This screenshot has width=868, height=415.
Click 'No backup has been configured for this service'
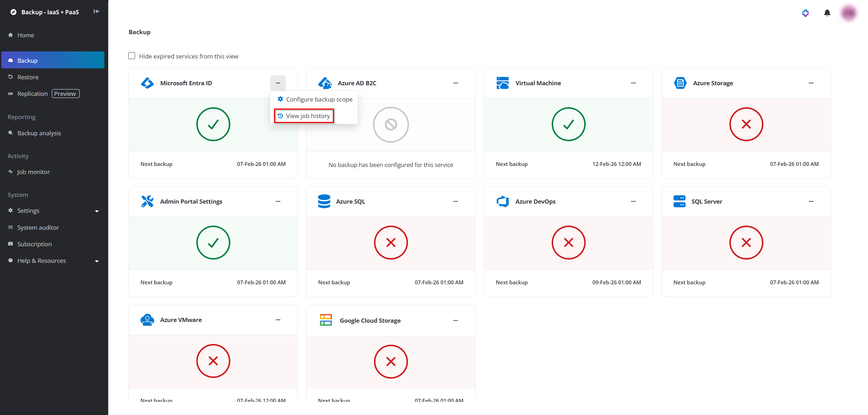(391, 165)
